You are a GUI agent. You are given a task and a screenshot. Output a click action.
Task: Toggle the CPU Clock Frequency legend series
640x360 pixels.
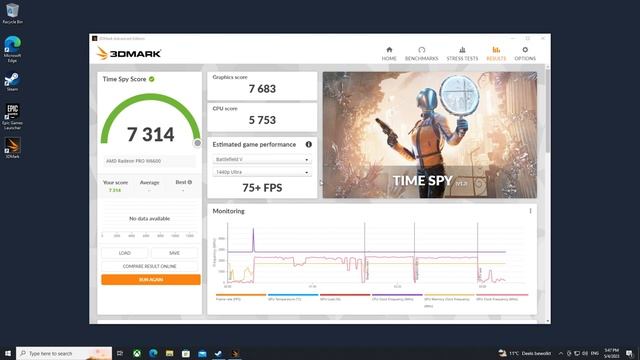[397, 298]
